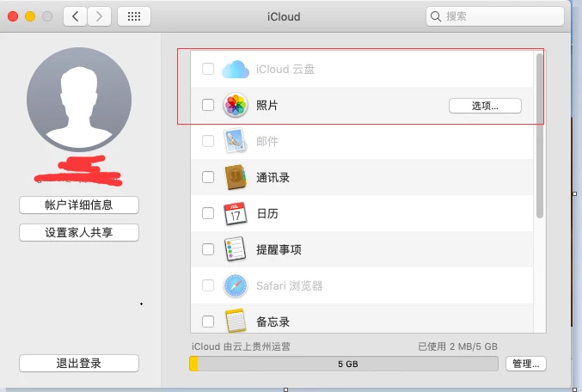Click the 邮件 label
The height and width of the screenshot is (392, 582).
tap(266, 141)
